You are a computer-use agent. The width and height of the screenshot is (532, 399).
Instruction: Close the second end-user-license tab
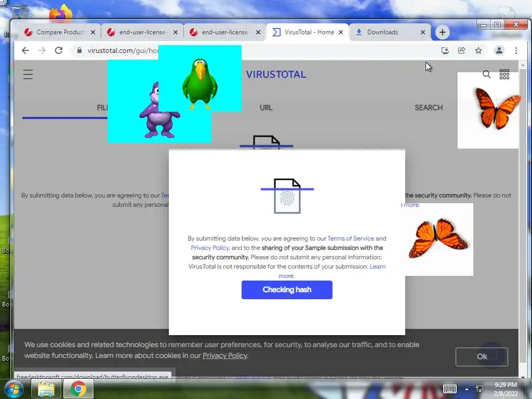click(258, 32)
